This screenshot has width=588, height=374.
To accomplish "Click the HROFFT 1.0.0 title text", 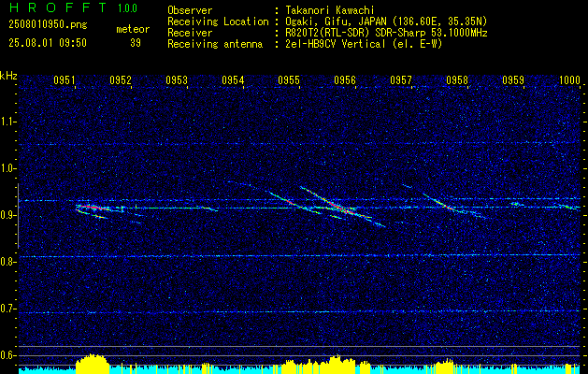I will point(73,7).
